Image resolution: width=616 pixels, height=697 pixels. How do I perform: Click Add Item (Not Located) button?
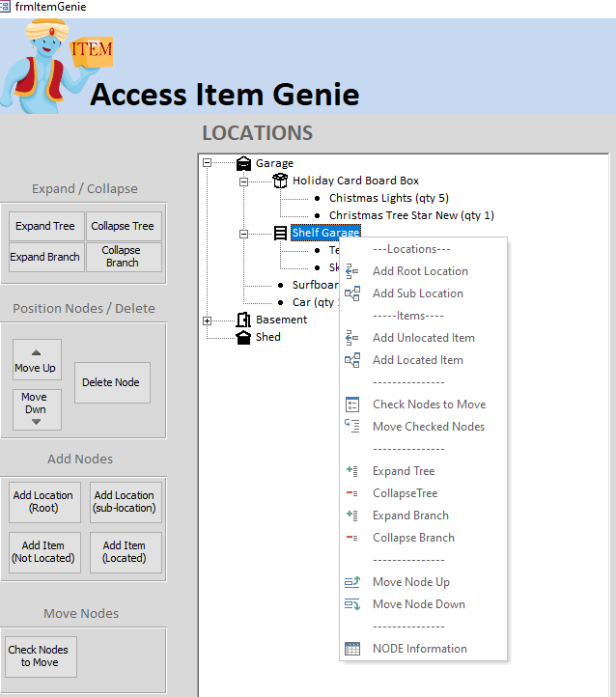pyautogui.click(x=44, y=552)
